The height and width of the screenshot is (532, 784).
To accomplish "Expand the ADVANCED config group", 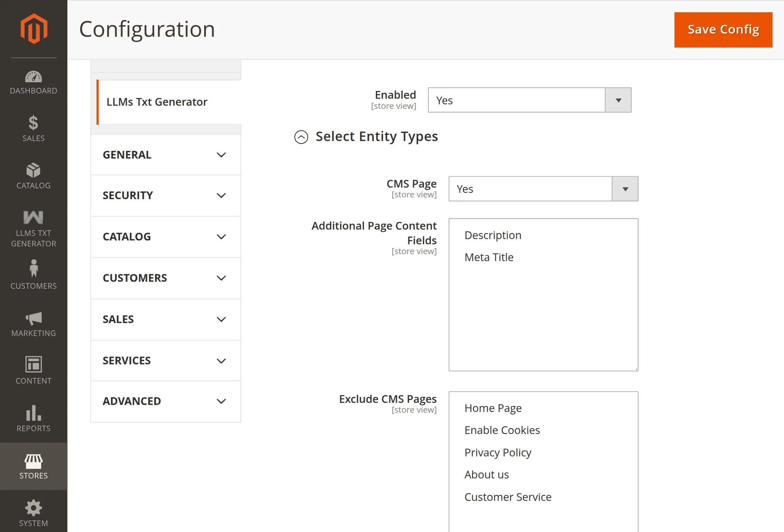I will 166,401.
